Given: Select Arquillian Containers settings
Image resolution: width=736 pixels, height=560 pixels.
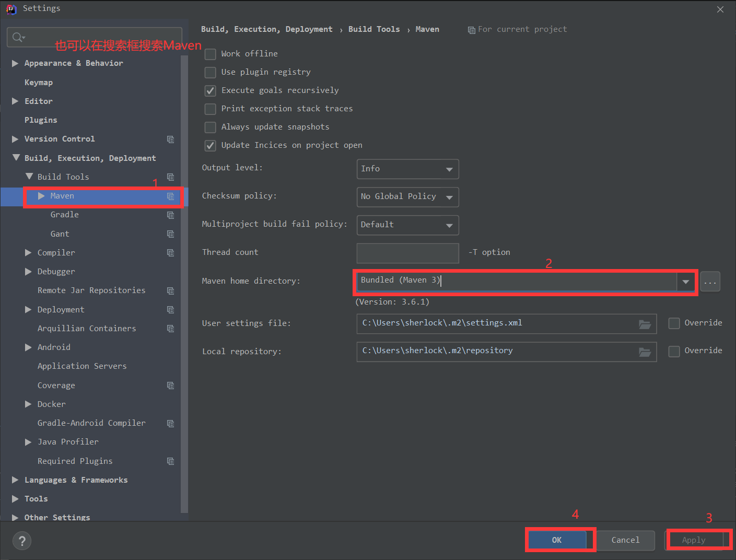Looking at the screenshot, I should [x=87, y=329].
